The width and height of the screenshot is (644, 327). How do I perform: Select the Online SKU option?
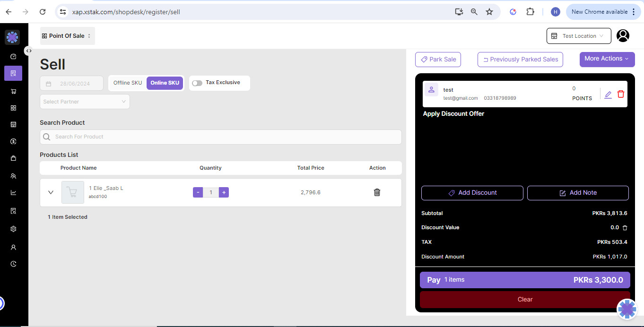(x=165, y=83)
